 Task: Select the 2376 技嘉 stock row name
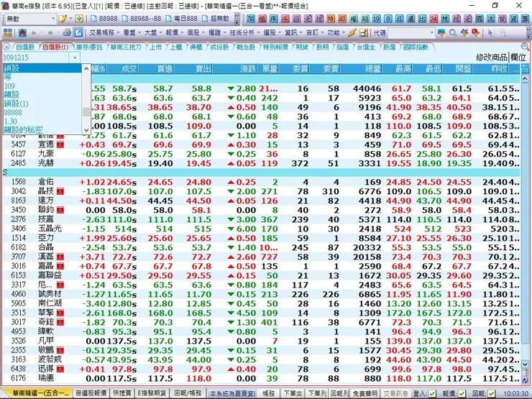[x=46, y=219]
